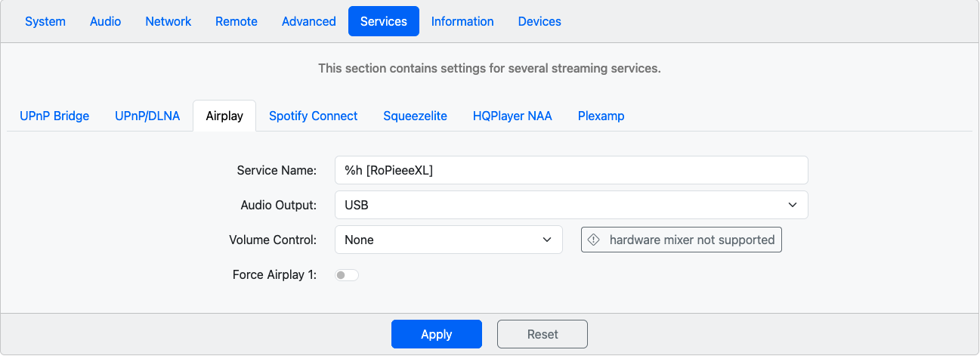Click the Apply button
Image resolution: width=980 pixels, height=356 pixels.
(x=437, y=334)
